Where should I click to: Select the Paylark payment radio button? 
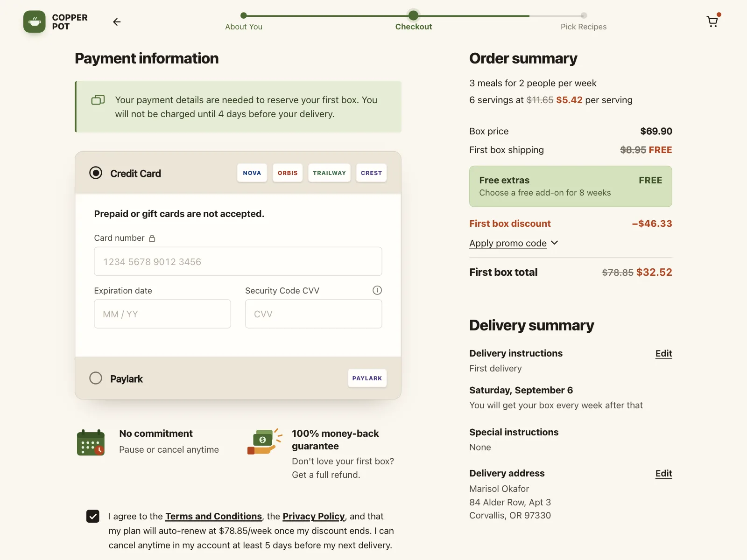pyautogui.click(x=96, y=378)
